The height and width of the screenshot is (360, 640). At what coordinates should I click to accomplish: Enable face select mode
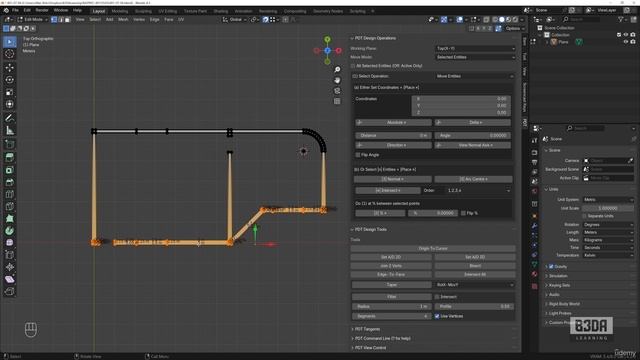[x=68, y=20]
